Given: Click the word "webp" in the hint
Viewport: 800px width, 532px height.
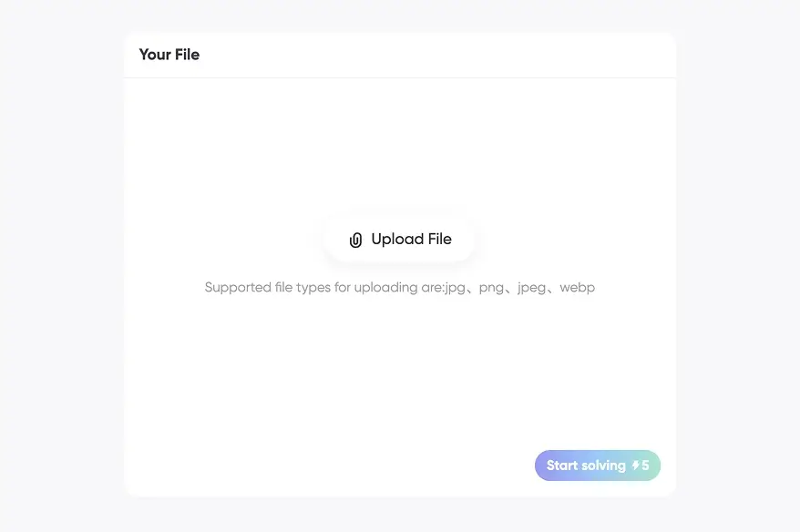Looking at the screenshot, I should coord(577,288).
